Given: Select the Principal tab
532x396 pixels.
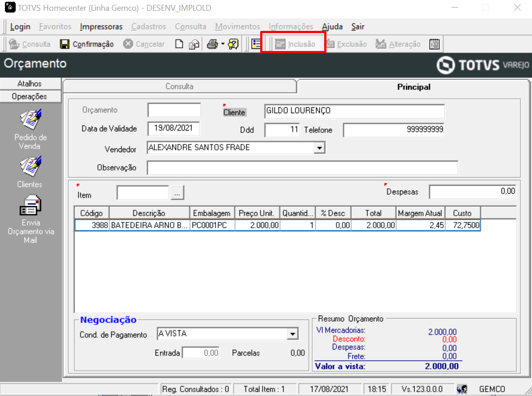Looking at the screenshot, I should [414, 87].
